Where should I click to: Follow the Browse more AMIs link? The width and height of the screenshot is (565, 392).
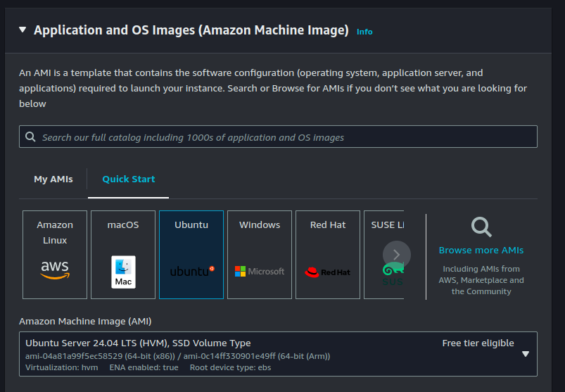pos(481,251)
